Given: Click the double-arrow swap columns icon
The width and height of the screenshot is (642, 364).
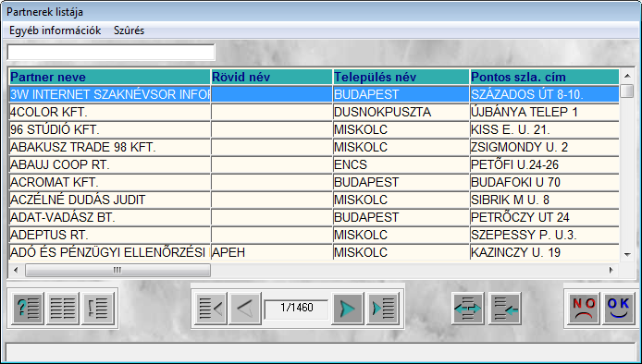Looking at the screenshot, I should tap(468, 309).
